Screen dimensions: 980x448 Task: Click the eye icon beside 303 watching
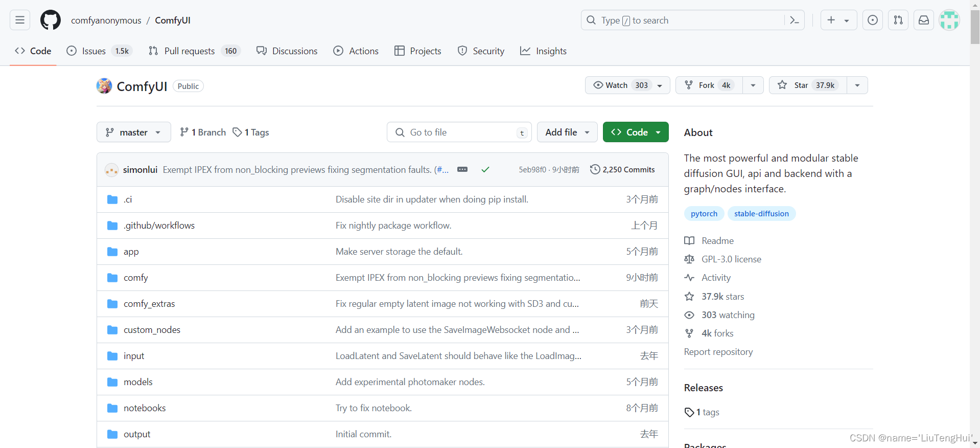689,315
